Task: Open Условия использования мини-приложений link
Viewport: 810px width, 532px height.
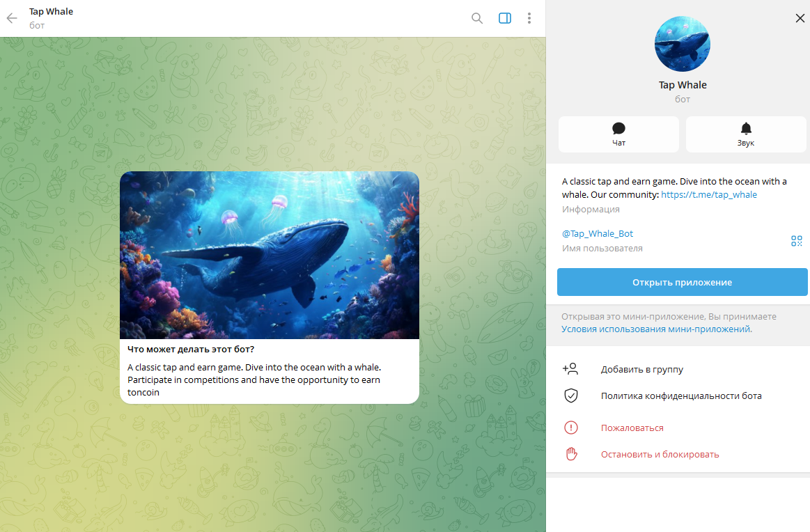Action: coord(657,329)
